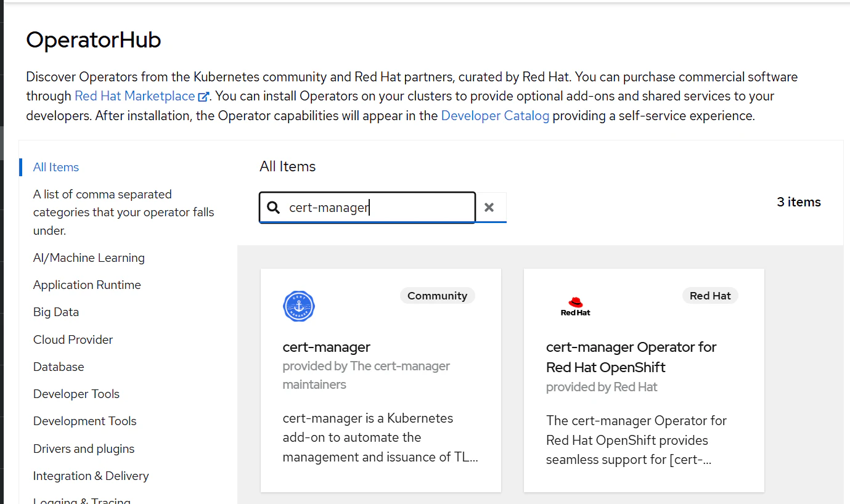The image size is (850, 504).
Task: Click the 'cert-manager is a Kubernetes add-on' description
Action: point(380,437)
